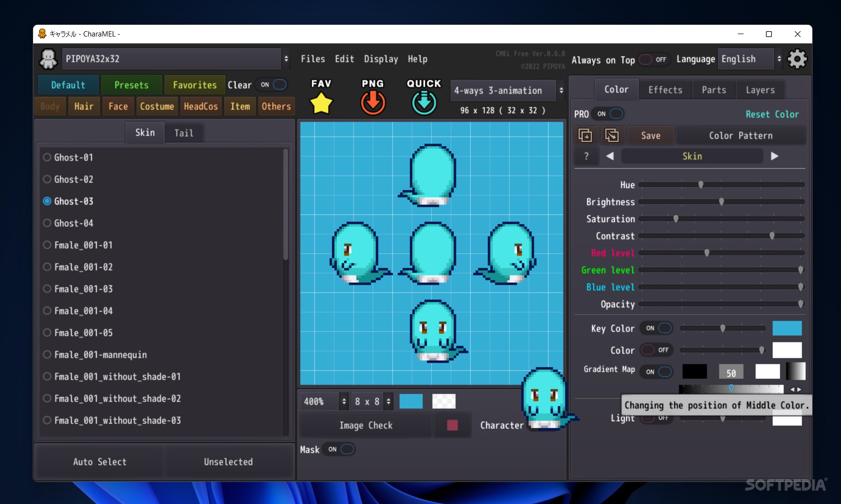Select the Favorites tab

click(x=195, y=85)
